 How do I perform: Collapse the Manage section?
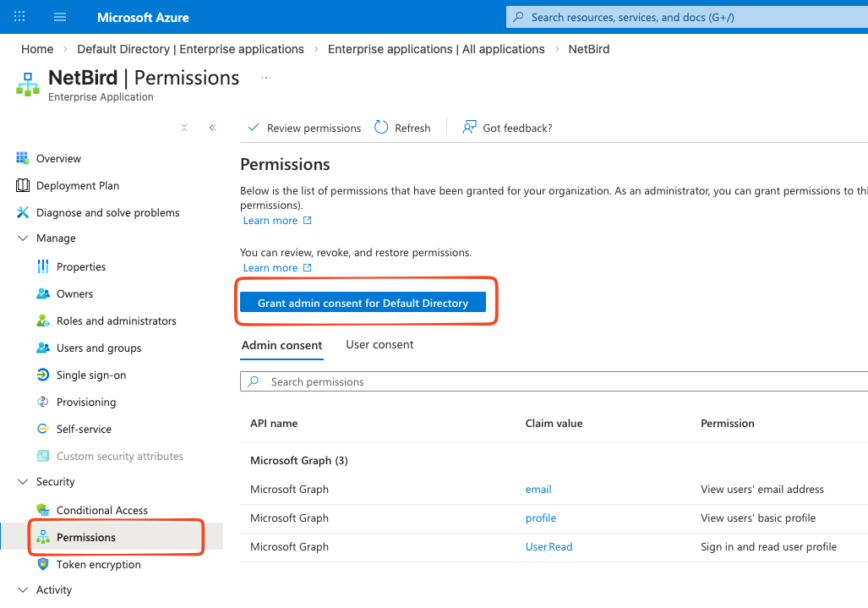22,238
